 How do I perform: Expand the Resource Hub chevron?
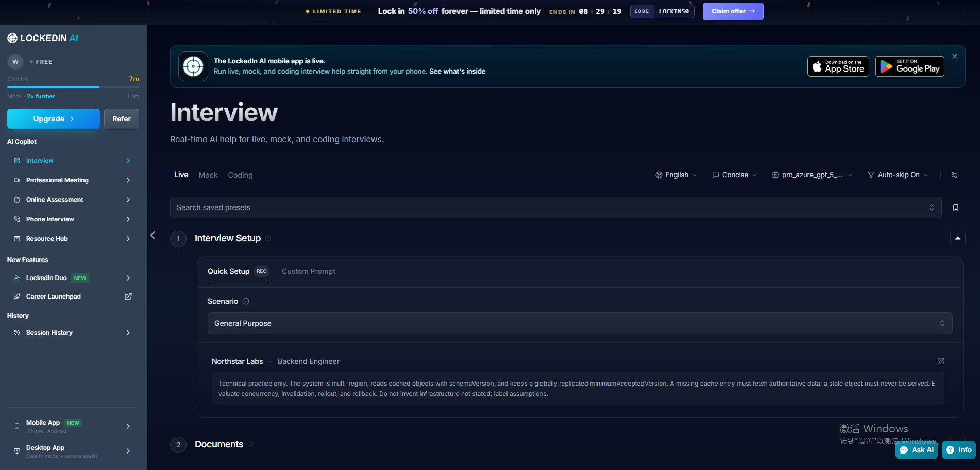pyautogui.click(x=128, y=239)
